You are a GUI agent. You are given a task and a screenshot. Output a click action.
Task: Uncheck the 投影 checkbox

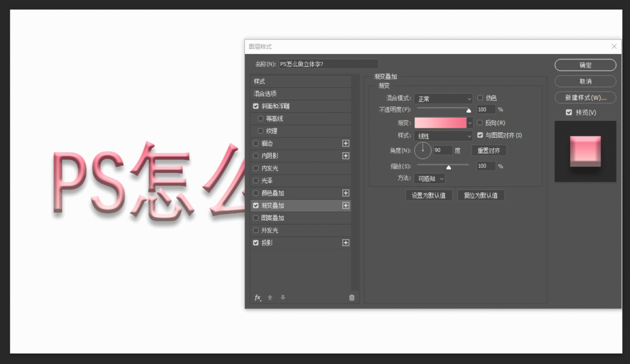tap(255, 243)
